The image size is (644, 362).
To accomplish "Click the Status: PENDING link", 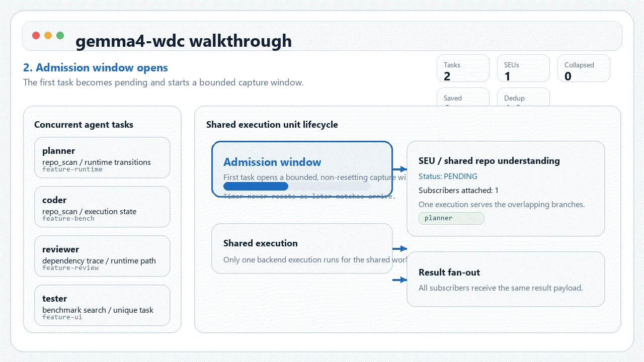I will pos(448,176).
